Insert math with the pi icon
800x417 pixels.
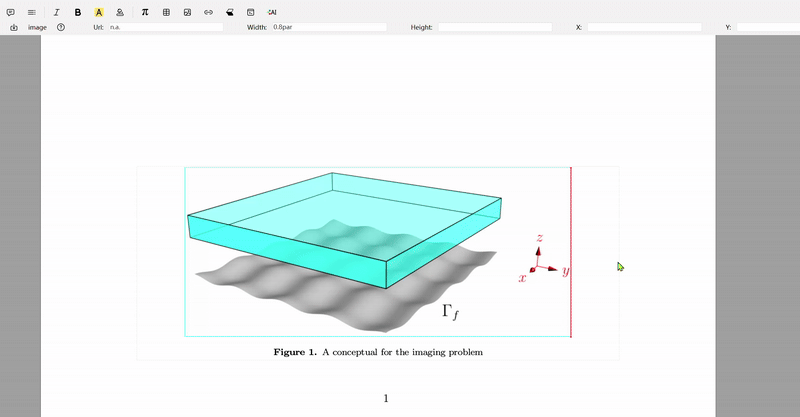145,12
